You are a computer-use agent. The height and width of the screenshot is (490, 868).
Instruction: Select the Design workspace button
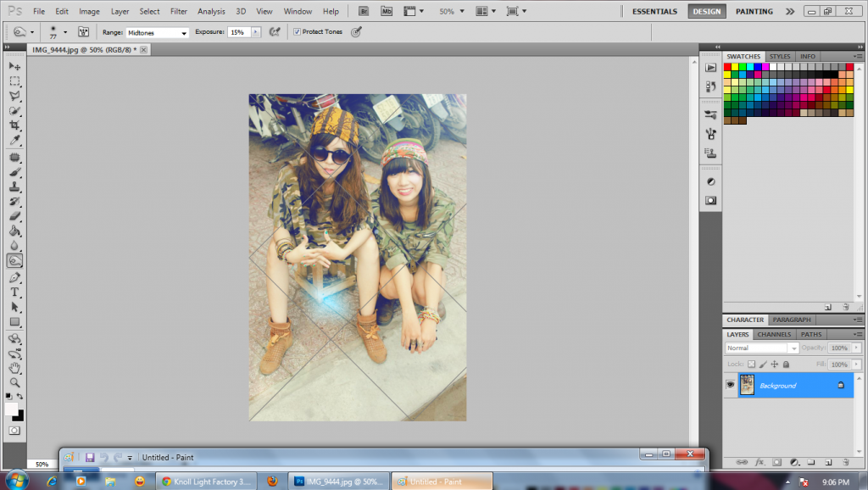[x=707, y=11]
